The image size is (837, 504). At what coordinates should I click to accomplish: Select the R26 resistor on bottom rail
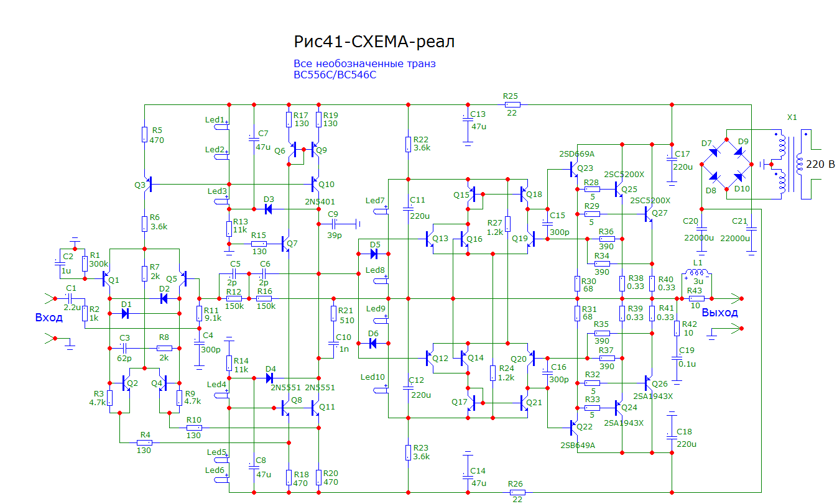click(517, 492)
